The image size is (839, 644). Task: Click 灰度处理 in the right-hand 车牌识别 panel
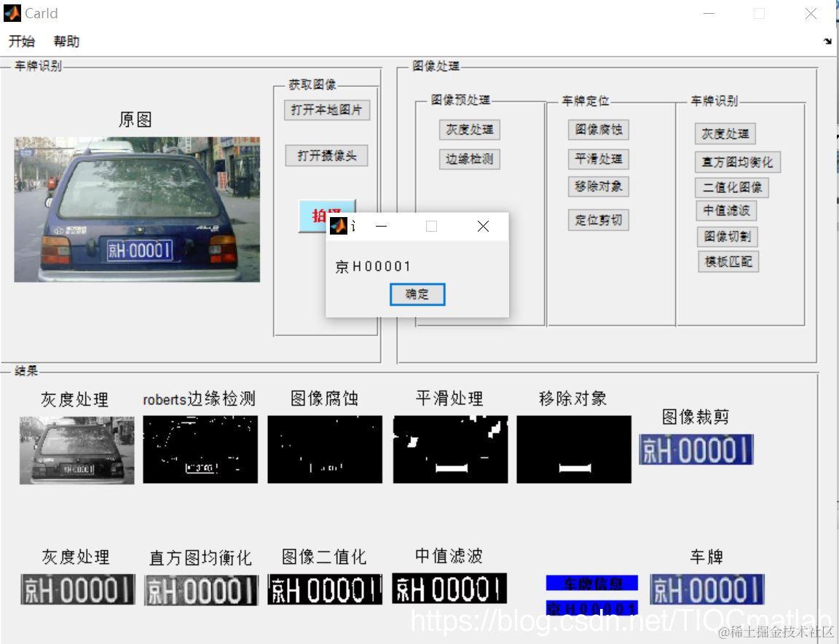click(x=725, y=134)
